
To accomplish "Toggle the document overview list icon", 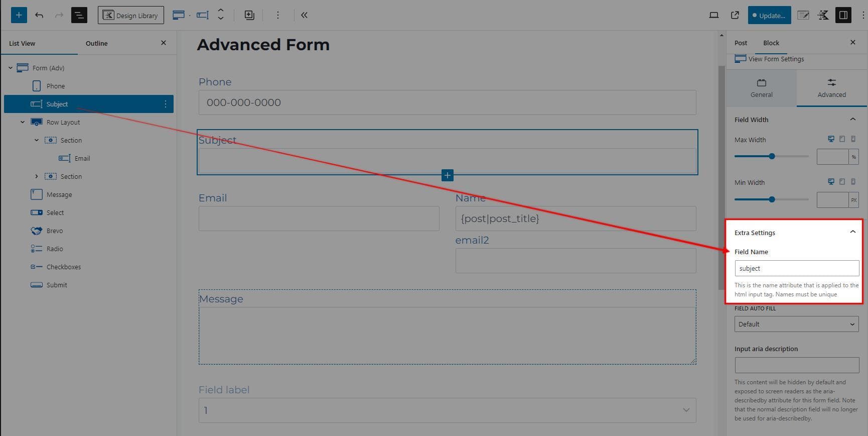I will tap(79, 15).
